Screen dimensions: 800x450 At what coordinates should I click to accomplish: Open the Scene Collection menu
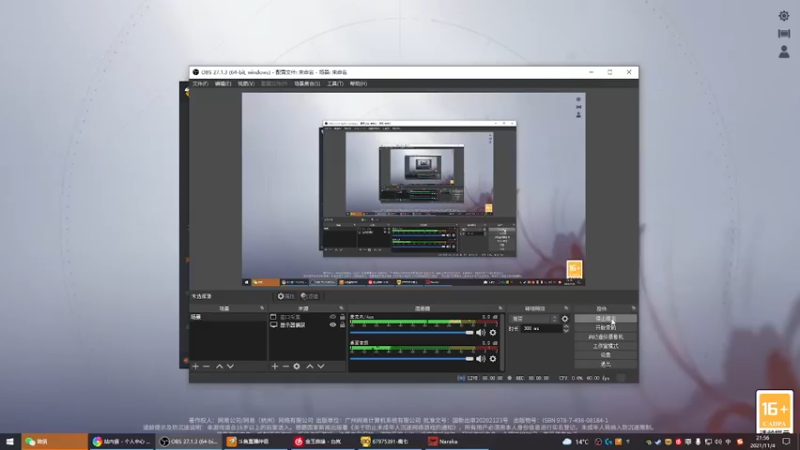(x=307, y=84)
